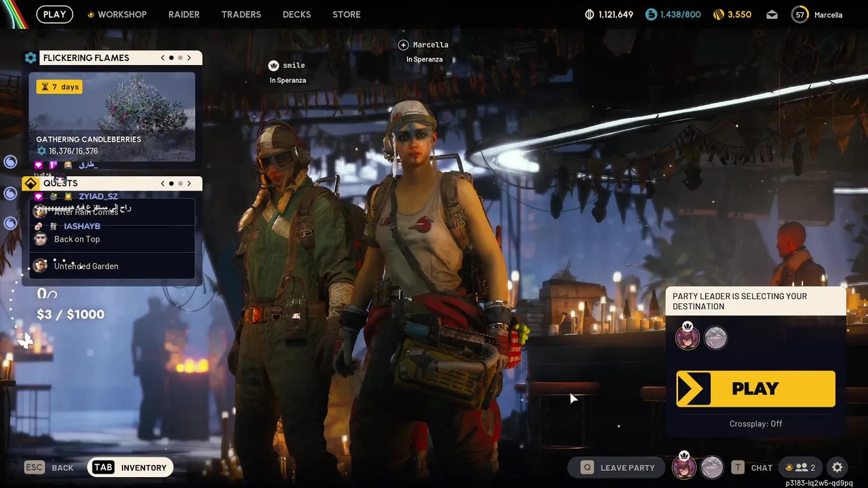The image size is (868, 488).
Task: Click party leader avatar in bottom bar
Action: coord(684,466)
